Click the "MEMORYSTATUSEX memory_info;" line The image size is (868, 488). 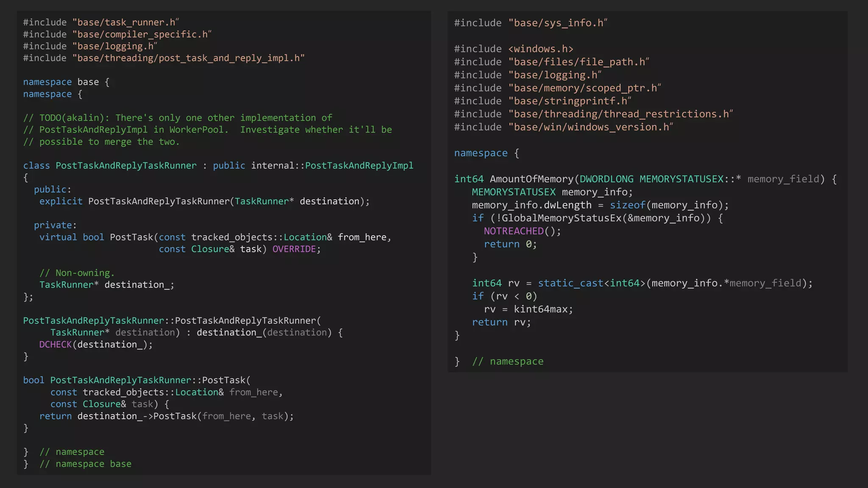(552, 192)
